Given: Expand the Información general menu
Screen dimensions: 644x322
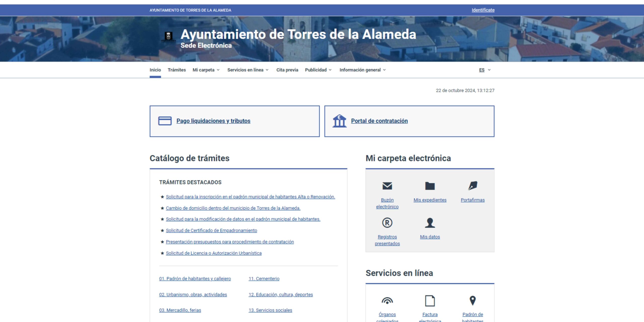Looking at the screenshot, I should point(362,70).
